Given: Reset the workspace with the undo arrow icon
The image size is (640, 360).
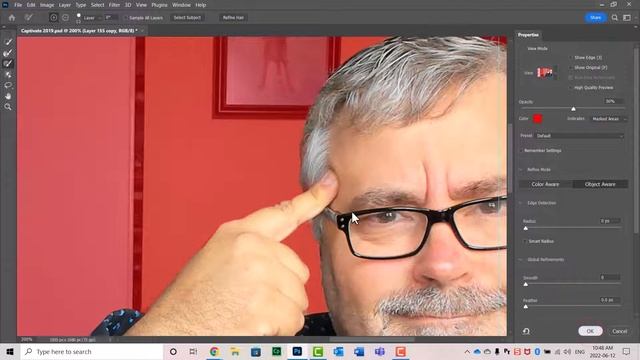Looking at the screenshot, I should tap(526, 331).
